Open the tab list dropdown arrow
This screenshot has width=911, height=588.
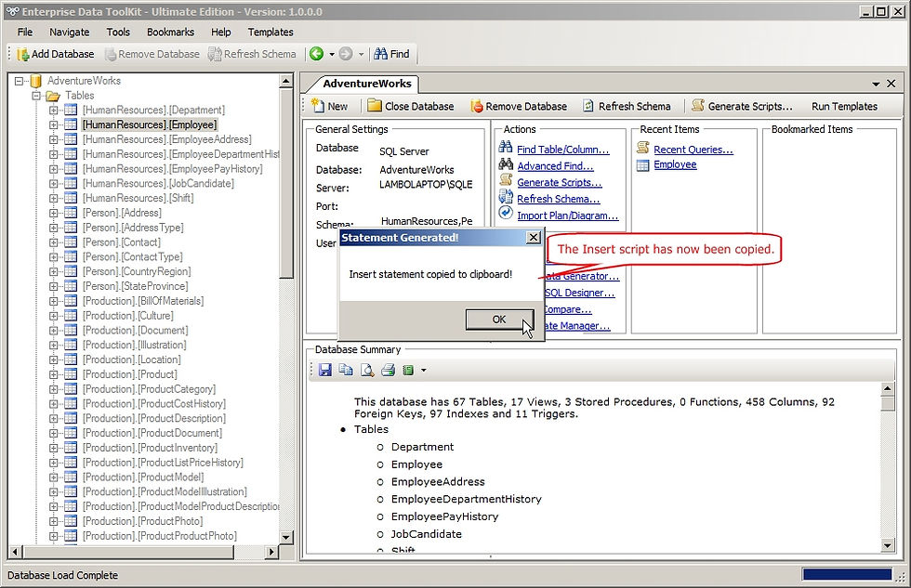click(876, 85)
